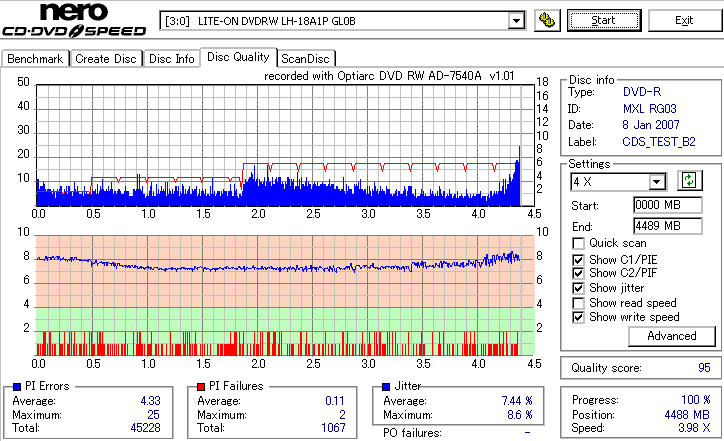This screenshot has width=724, height=441.
Task: Click the Jitter maximum 8.6 %
Action: tap(520, 415)
